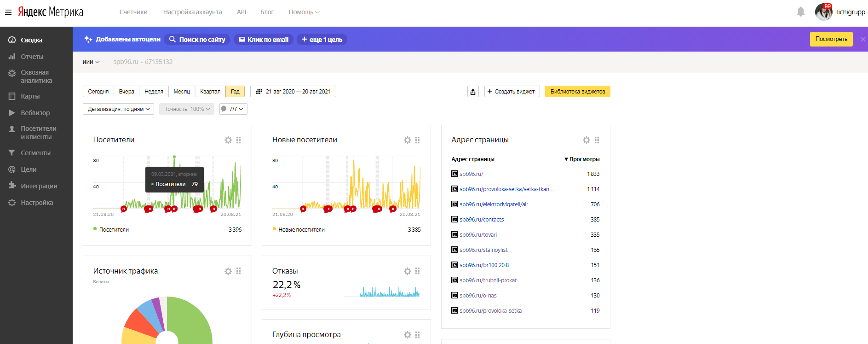Viewport: 868px width, 344px height.
Task: Go to Отчеты in the sidebar
Action: (32, 57)
